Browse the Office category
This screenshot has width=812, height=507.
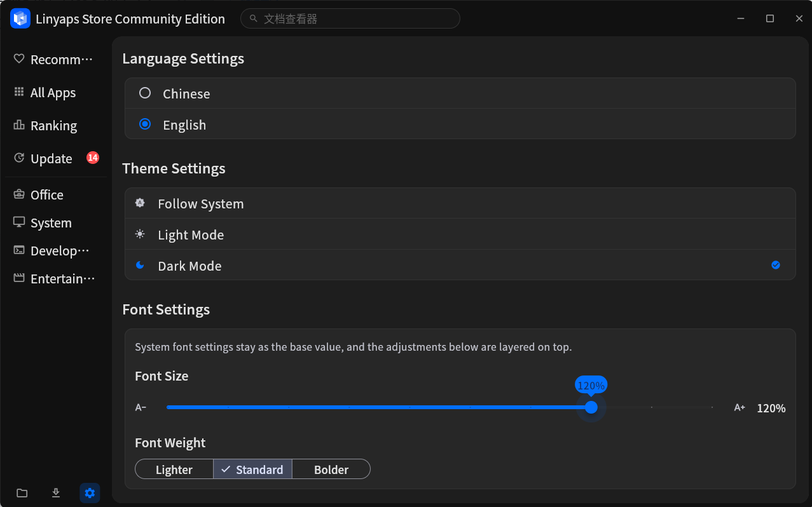pyautogui.click(x=56, y=194)
